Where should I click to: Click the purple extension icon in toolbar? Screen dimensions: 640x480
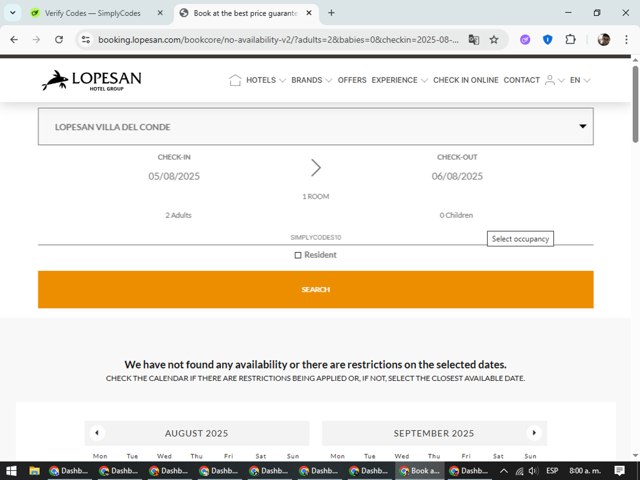tap(525, 40)
